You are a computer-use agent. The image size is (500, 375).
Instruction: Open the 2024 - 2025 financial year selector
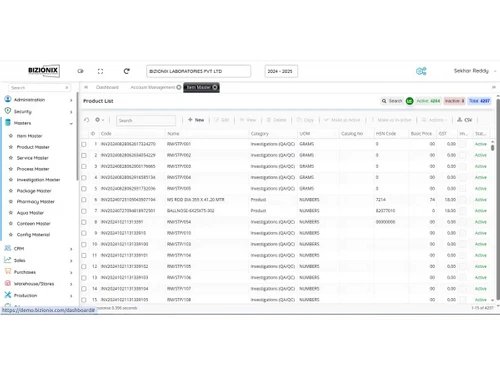pos(281,71)
